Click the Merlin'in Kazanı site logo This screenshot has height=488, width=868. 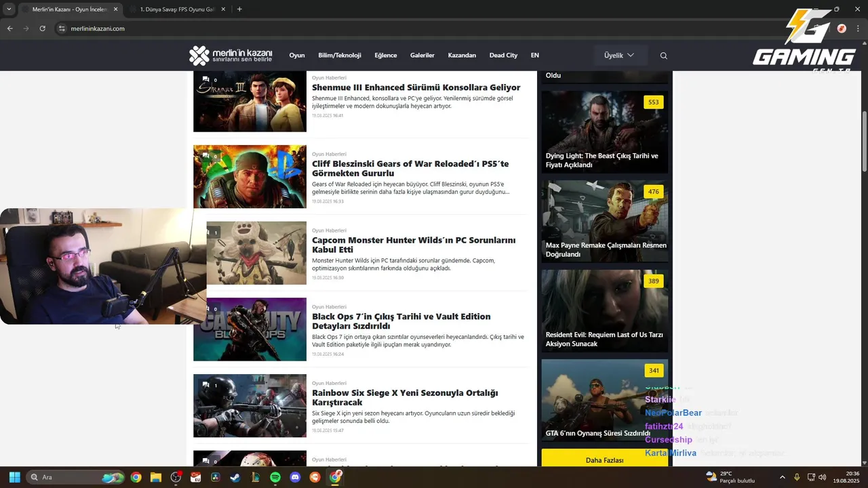pyautogui.click(x=231, y=56)
